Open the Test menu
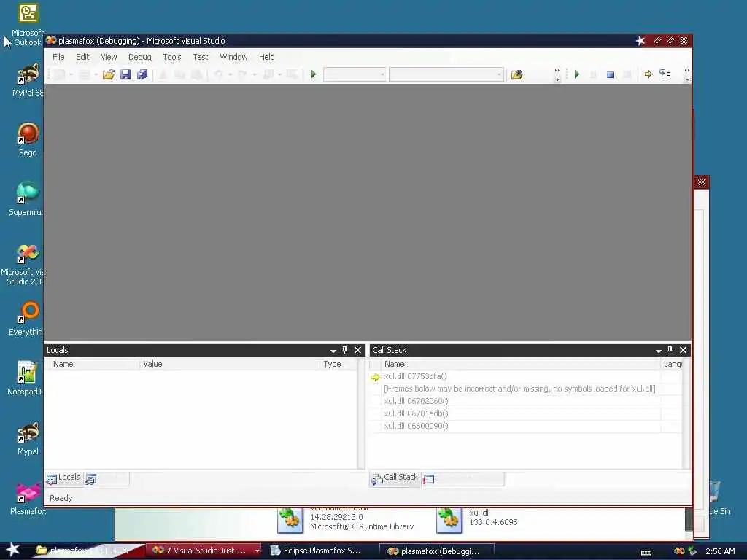The image size is (747, 560). [201, 57]
